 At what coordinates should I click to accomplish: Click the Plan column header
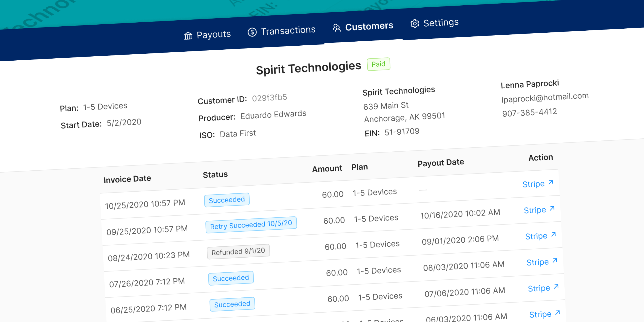360,167
